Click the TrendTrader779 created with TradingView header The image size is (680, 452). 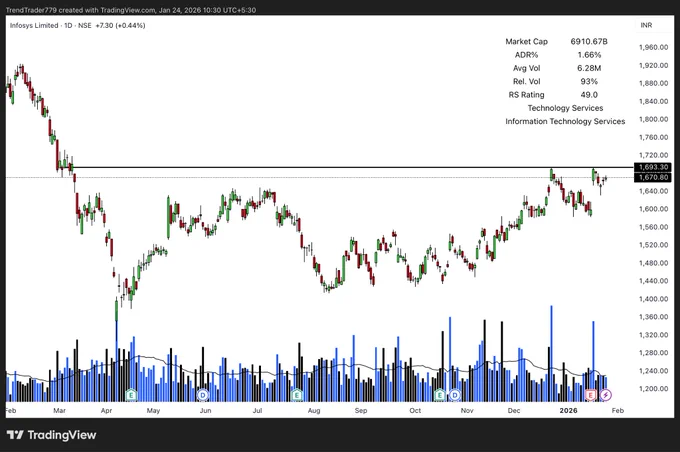point(131,10)
